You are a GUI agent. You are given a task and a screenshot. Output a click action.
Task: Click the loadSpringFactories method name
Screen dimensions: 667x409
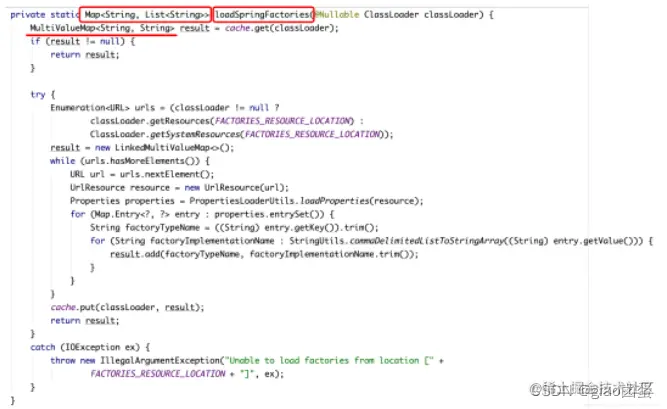[x=262, y=14]
